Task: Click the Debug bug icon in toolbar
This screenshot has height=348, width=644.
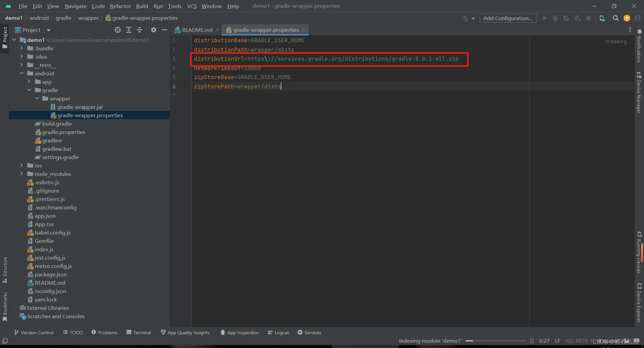Action: point(555,18)
